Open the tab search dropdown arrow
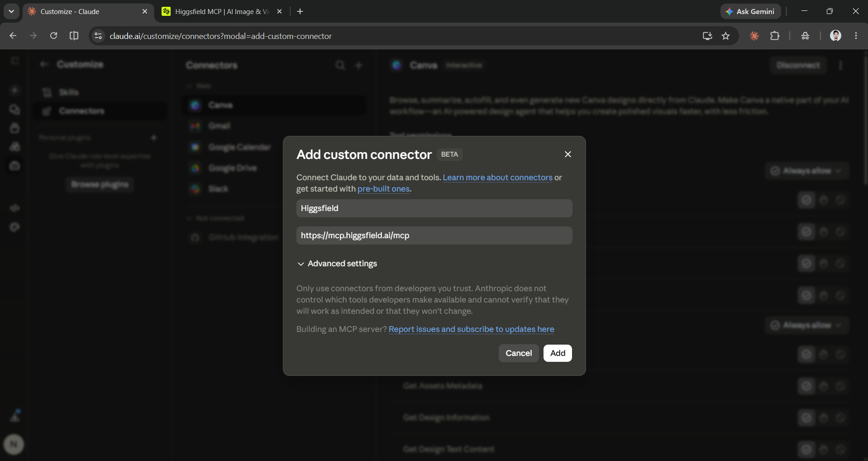 click(x=11, y=12)
